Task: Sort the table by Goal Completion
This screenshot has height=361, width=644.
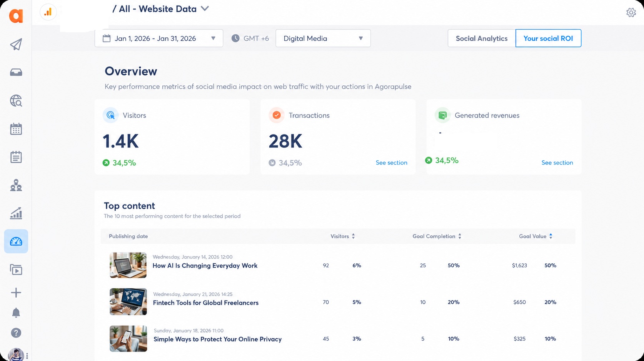Action: (437, 236)
